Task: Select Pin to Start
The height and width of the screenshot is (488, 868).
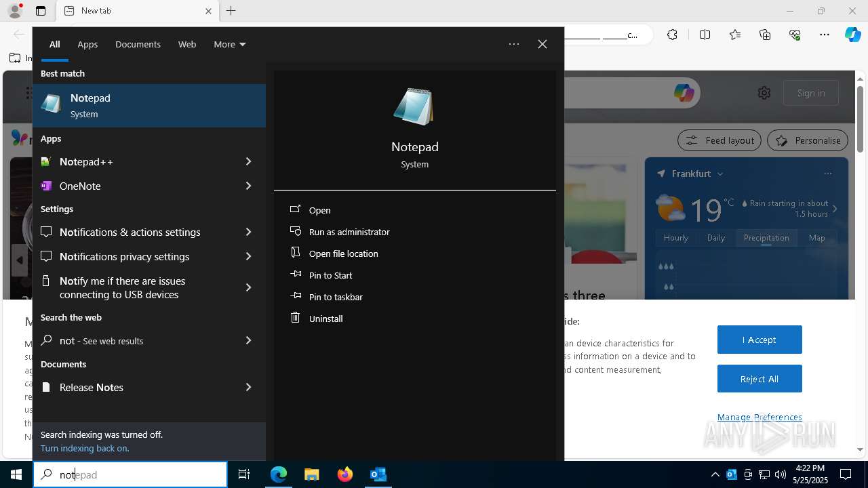Action: click(330, 275)
